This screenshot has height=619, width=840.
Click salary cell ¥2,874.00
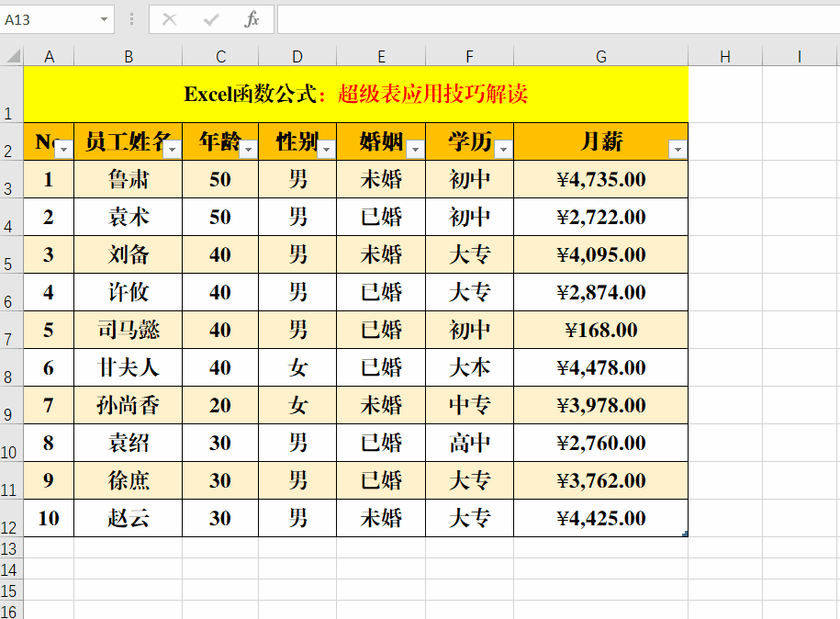coord(601,292)
